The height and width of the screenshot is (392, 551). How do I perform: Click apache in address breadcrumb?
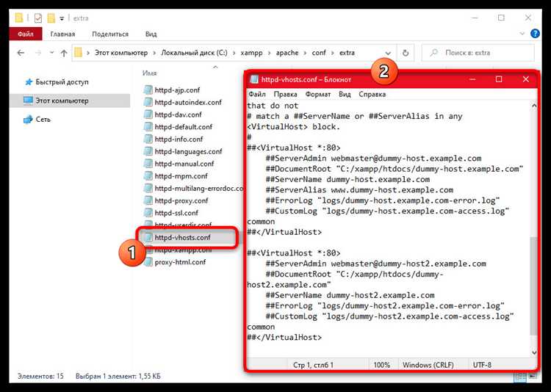pyautogui.click(x=287, y=53)
